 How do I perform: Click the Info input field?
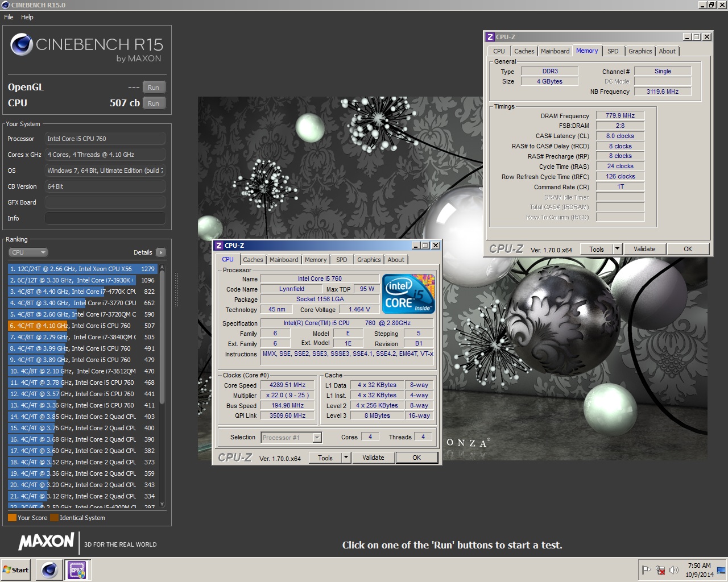point(105,218)
